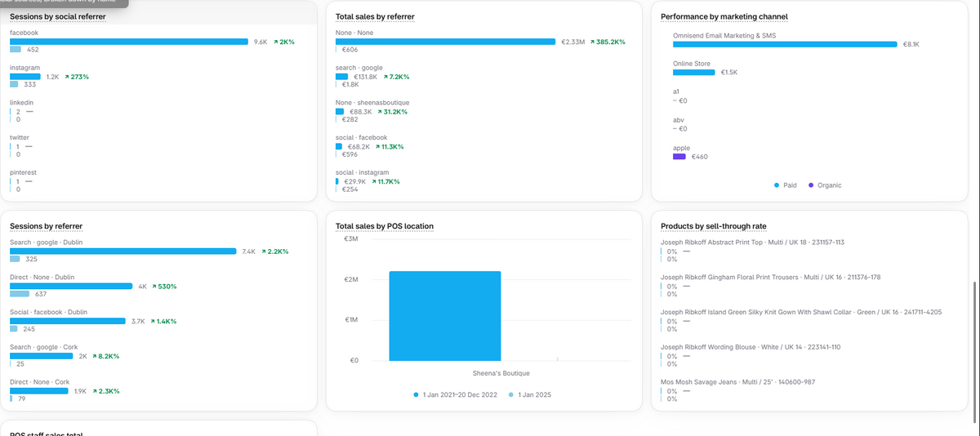This screenshot has height=436, width=980.
Task: Click the €88.3K sheenasboutique sales value
Action: [x=360, y=112]
